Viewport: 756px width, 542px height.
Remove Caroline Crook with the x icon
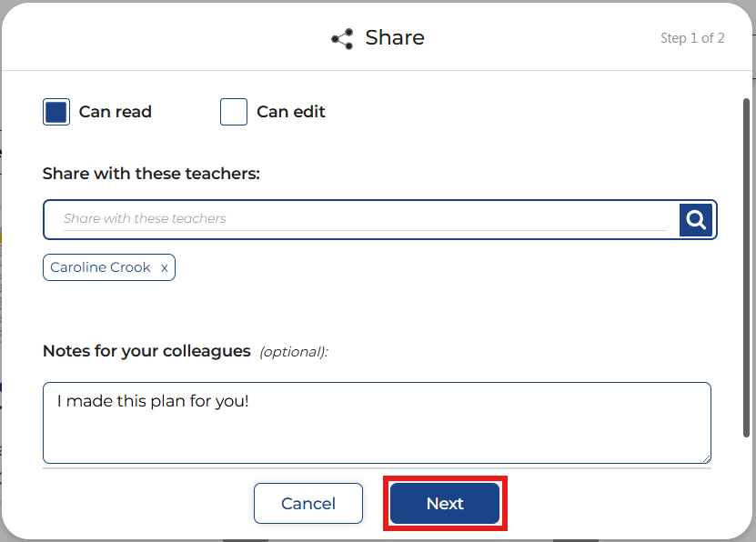[164, 268]
